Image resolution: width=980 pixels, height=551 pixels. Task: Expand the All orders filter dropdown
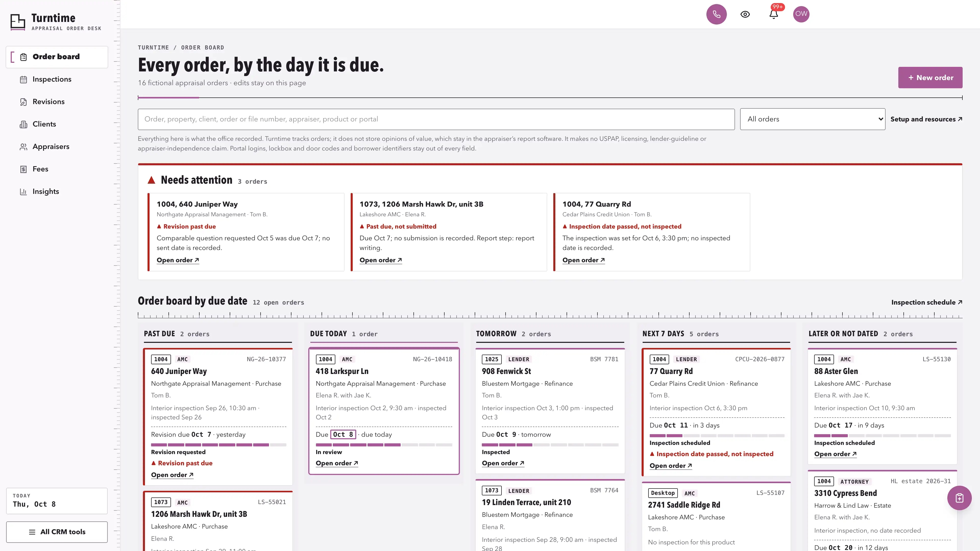click(812, 119)
